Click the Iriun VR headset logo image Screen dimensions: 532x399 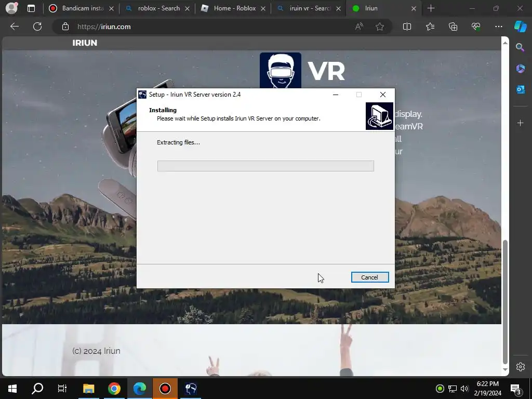(x=280, y=70)
